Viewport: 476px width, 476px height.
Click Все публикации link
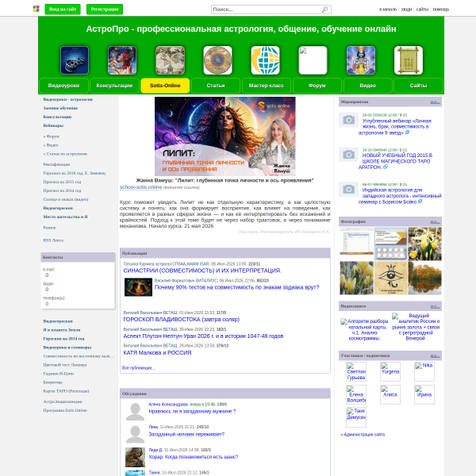pos(138,368)
